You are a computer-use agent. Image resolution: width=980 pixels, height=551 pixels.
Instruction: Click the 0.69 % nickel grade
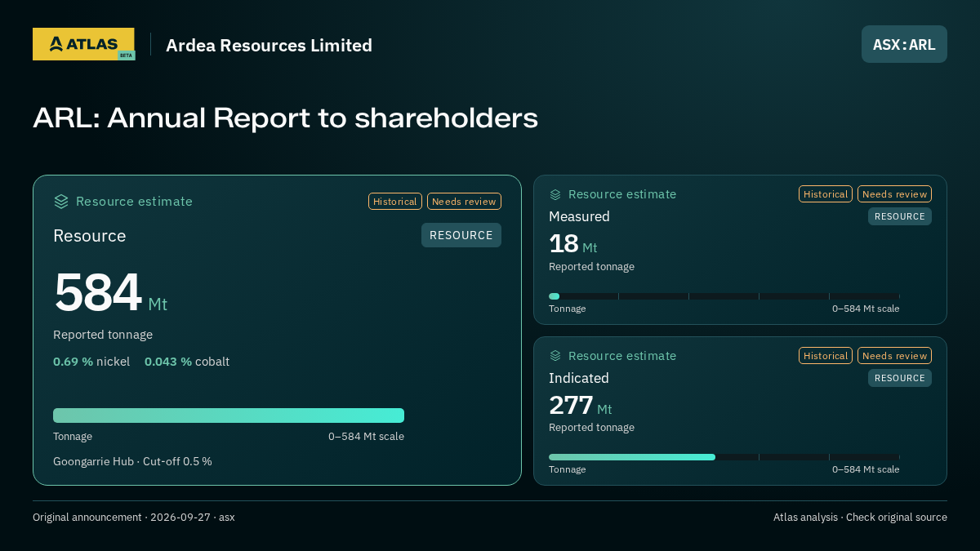[91, 361]
